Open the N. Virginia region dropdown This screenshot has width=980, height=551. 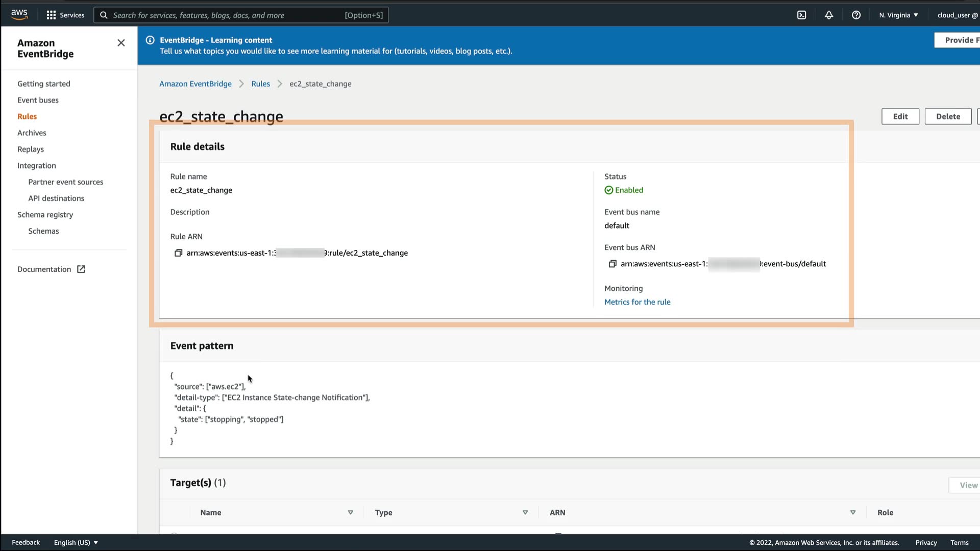pos(898,15)
